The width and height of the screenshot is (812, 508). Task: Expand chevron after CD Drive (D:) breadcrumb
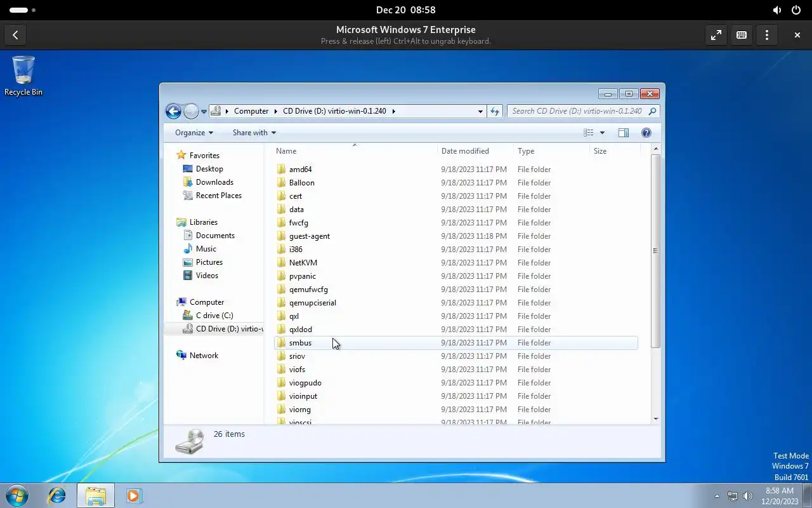pos(393,111)
